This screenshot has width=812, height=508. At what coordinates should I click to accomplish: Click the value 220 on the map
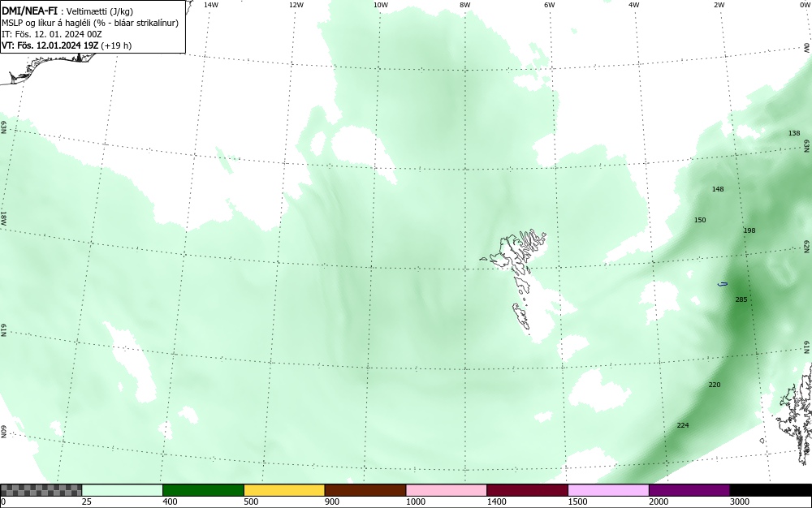coord(714,385)
